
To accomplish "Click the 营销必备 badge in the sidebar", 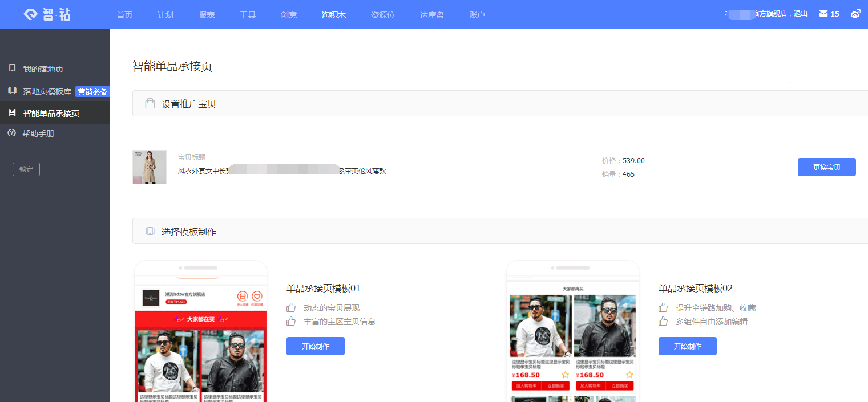I will tap(92, 91).
